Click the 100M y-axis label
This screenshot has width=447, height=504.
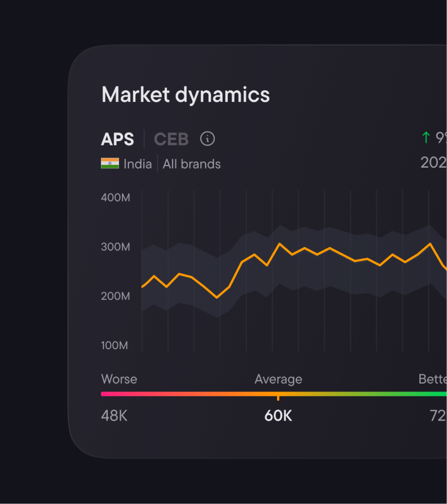coord(115,345)
